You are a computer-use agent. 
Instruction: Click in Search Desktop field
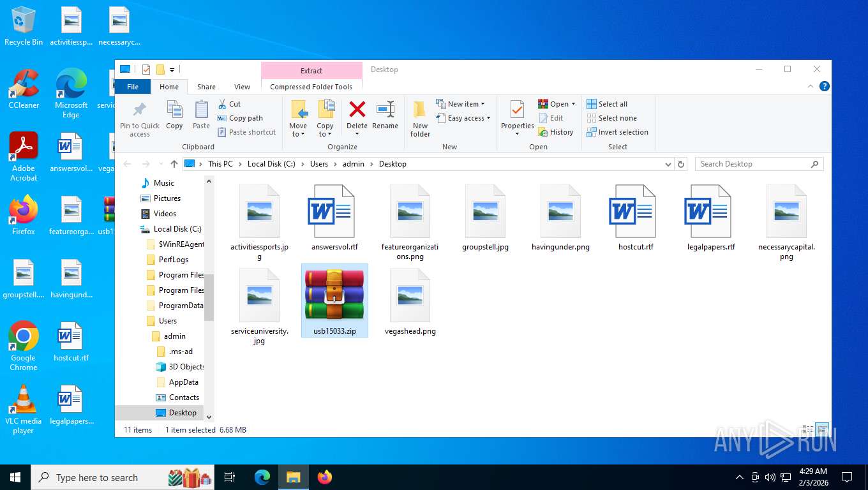click(753, 164)
